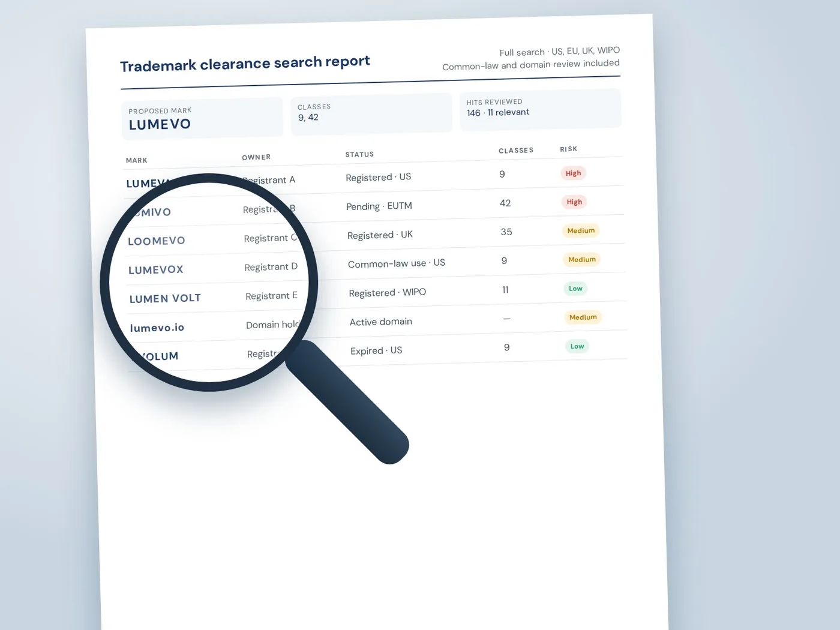The height and width of the screenshot is (630, 840).
Task: Click the "MARK" column header
Action: [x=137, y=160]
